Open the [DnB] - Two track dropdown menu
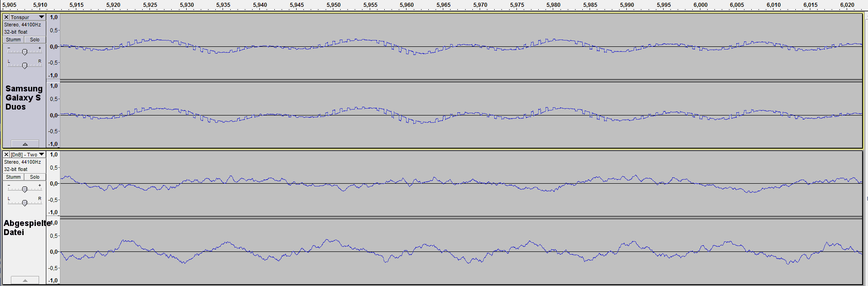The width and height of the screenshot is (868, 286). [x=41, y=155]
